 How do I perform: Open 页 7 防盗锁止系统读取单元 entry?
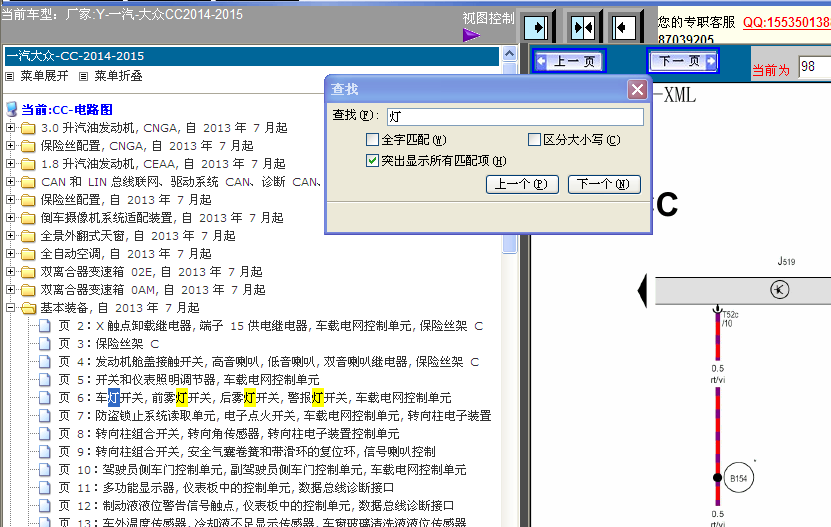coord(275,416)
